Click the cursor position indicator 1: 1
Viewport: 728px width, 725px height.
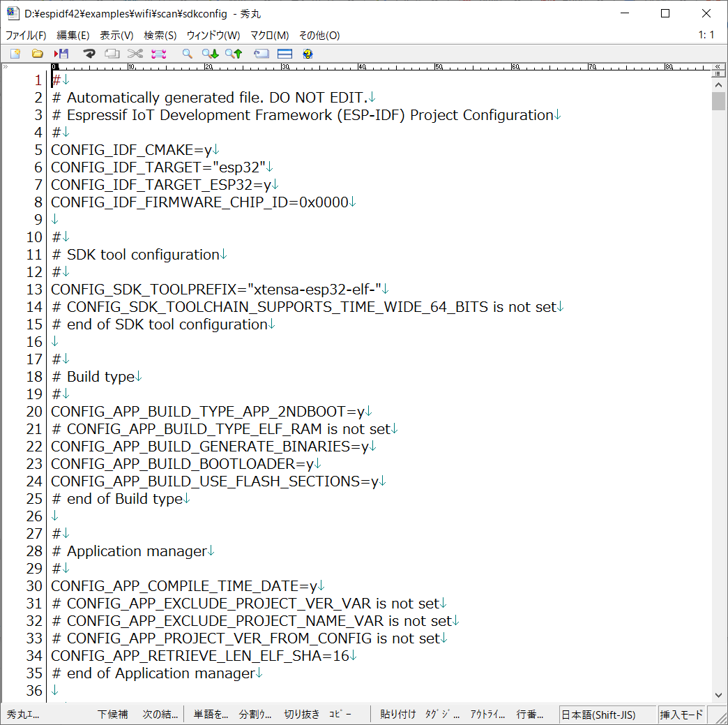click(x=706, y=35)
